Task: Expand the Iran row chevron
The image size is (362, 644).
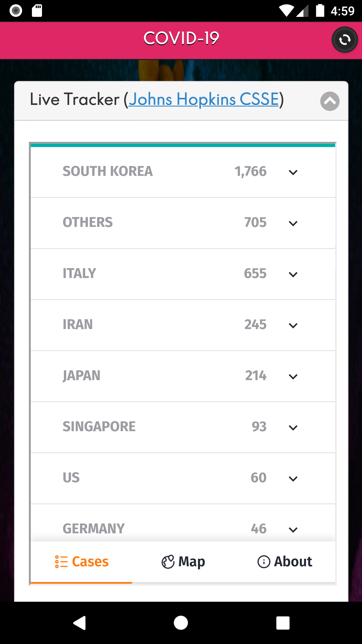Action: tap(293, 326)
